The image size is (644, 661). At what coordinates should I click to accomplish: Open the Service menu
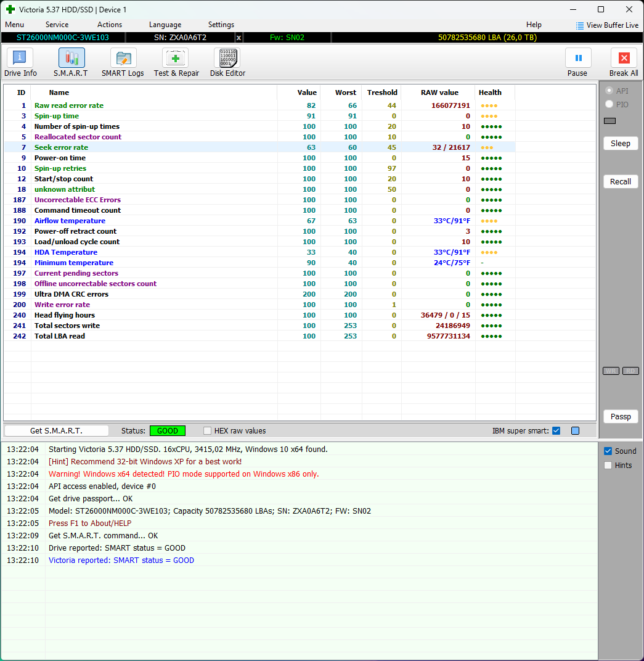pyautogui.click(x=57, y=25)
